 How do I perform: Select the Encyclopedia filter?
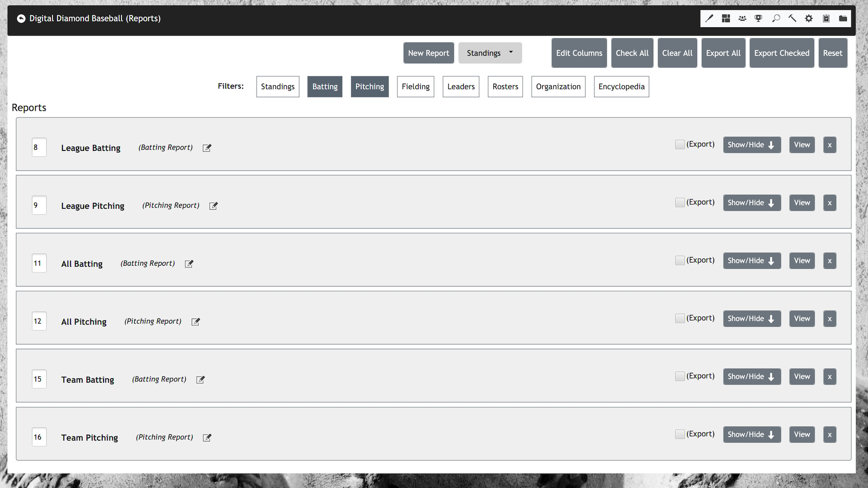(x=621, y=86)
